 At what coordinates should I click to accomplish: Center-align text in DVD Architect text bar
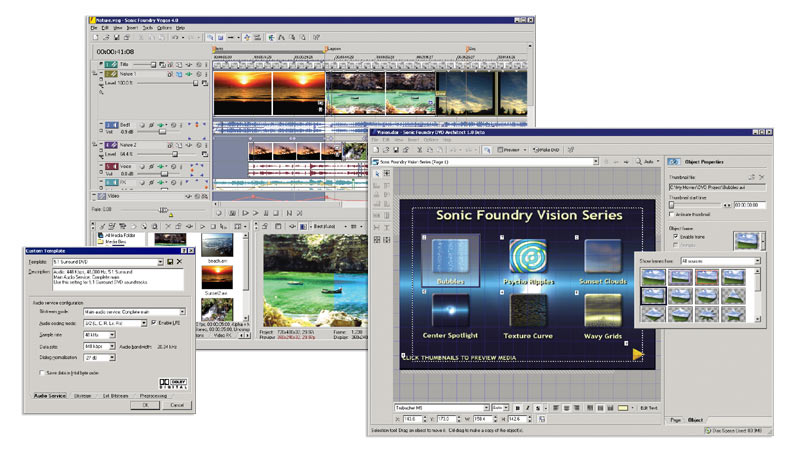pos(566,408)
